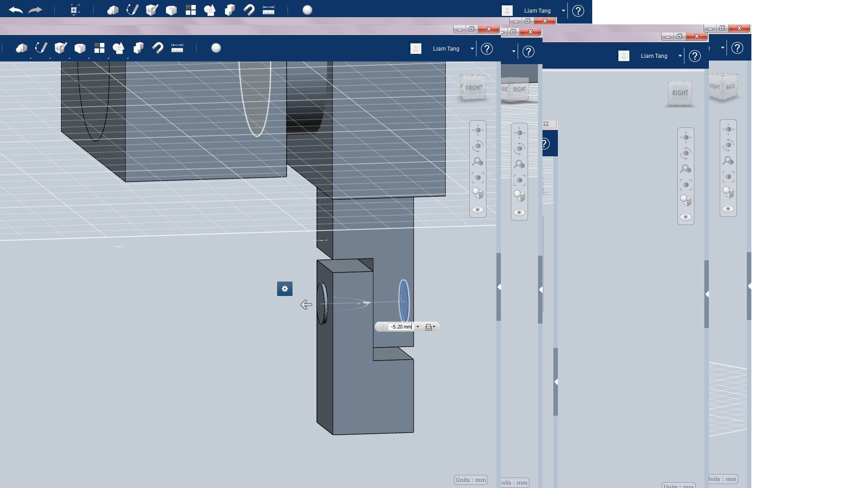Toggle show/hide eye in front navigation bar
Viewport: 868px width, 488px height.
(x=478, y=210)
